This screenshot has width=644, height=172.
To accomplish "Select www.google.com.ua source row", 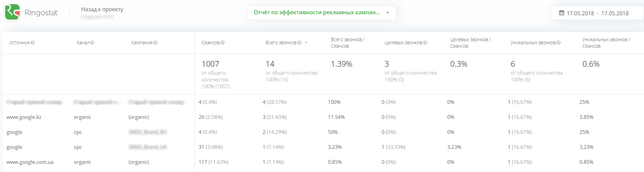I will click(30, 162).
